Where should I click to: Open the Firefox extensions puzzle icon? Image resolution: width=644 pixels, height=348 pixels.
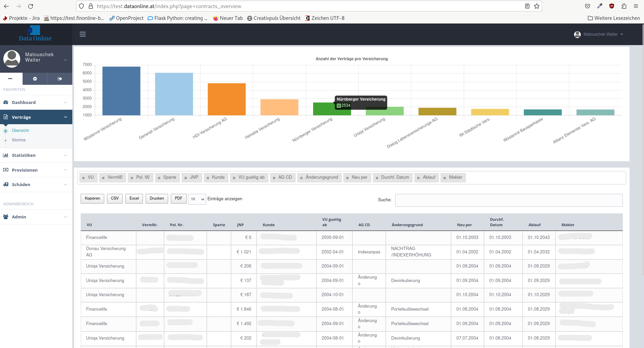(624, 6)
